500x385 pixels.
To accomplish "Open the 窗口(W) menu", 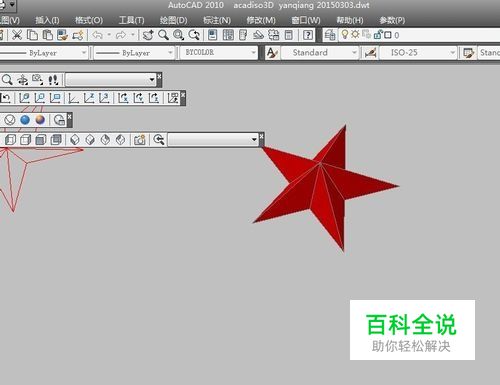I will 306,20.
